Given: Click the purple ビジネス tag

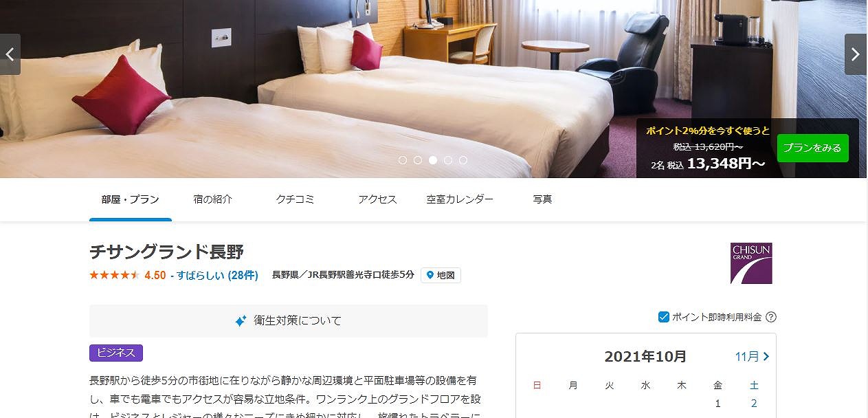Looking at the screenshot, I should (x=116, y=353).
